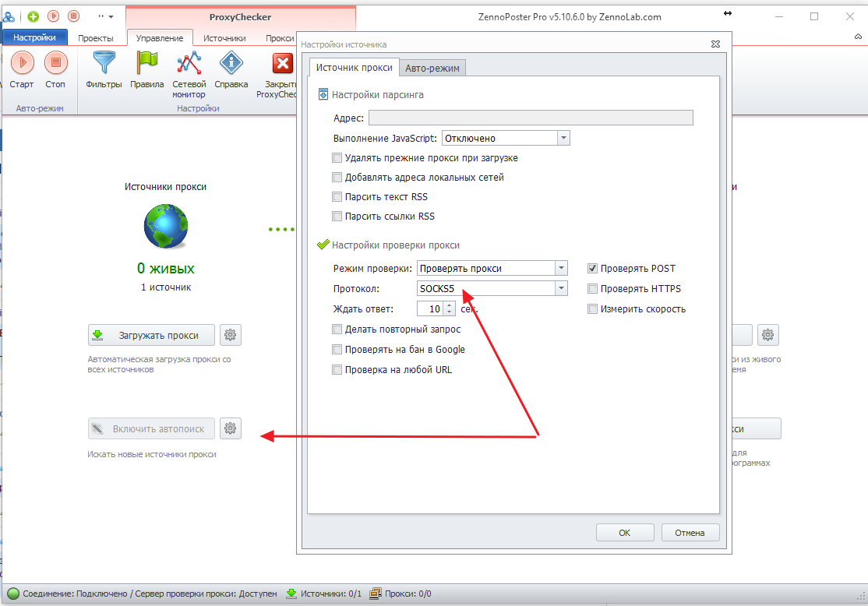
Task: Click the window resize grip in corner
Action: [861, 597]
